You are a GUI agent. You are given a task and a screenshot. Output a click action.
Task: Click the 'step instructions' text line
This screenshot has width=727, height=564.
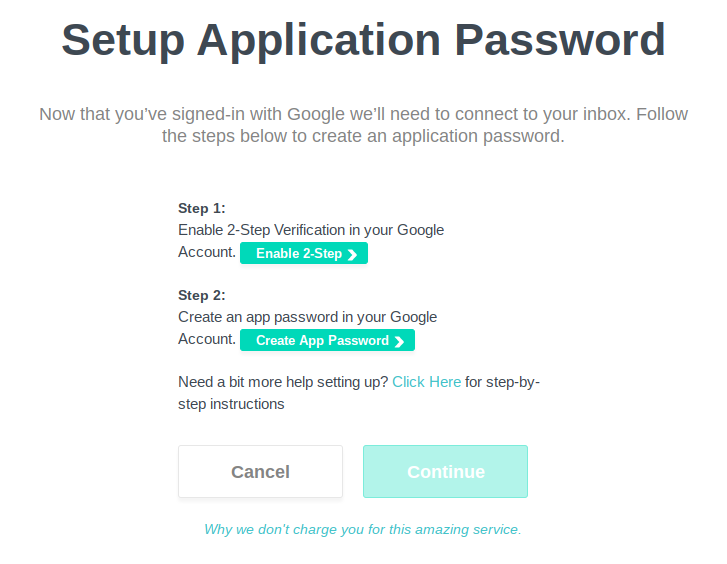tap(231, 404)
